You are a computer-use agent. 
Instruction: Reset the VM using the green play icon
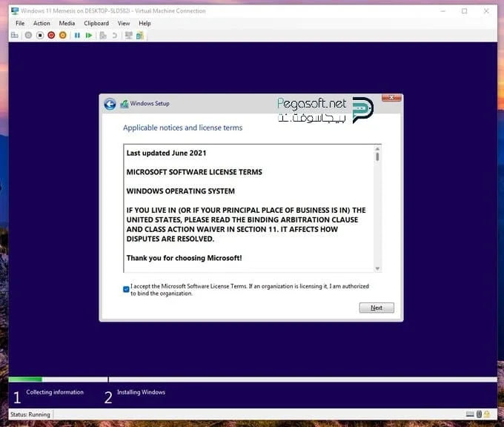coord(89,36)
